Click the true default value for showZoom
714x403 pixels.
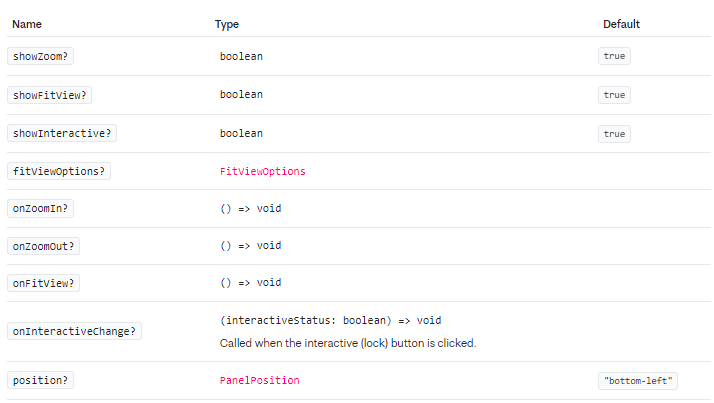click(x=614, y=56)
